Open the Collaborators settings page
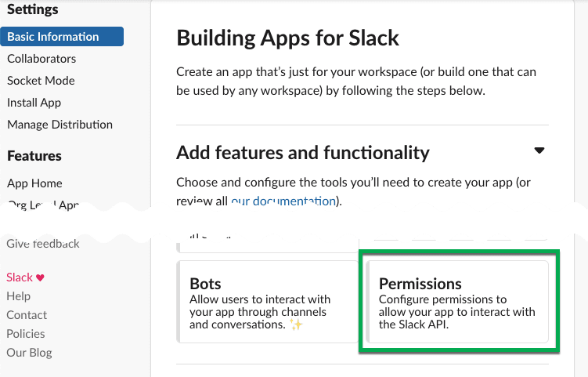588x377 pixels. pyautogui.click(x=41, y=59)
